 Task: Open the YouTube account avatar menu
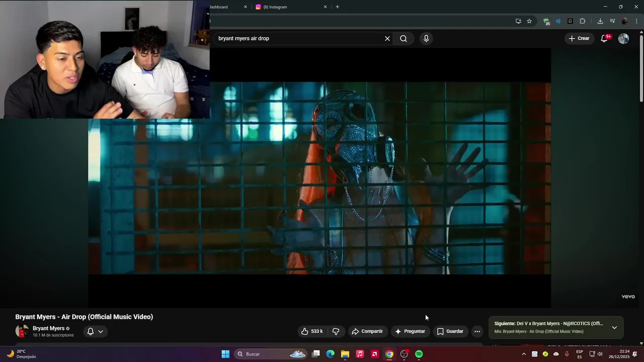[x=623, y=39]
